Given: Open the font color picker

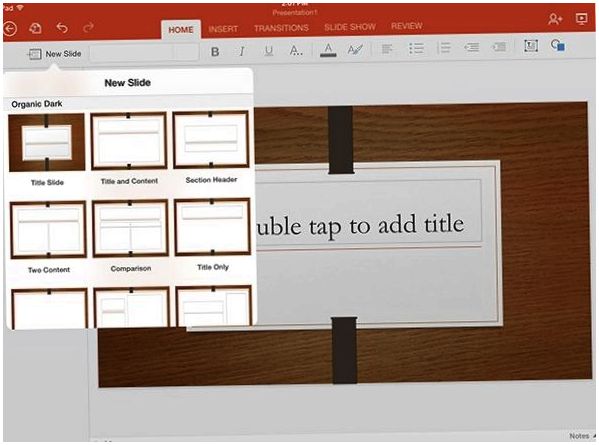Looking at the screenshot, I should tap(328, 50).
